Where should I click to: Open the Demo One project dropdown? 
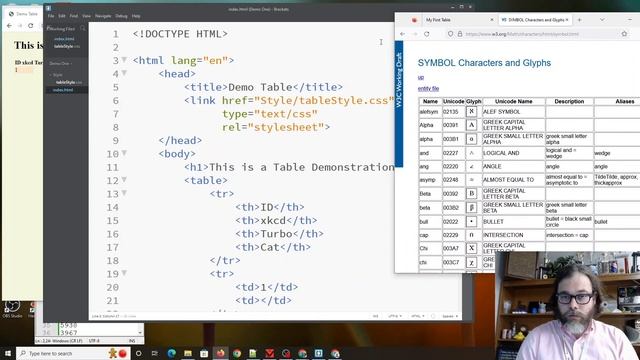[60, 63]
